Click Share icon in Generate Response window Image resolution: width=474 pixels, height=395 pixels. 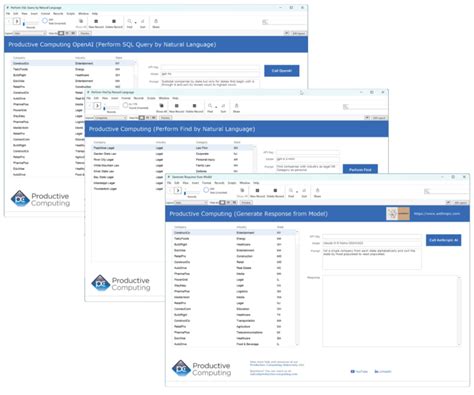click(x=317, y=190)
